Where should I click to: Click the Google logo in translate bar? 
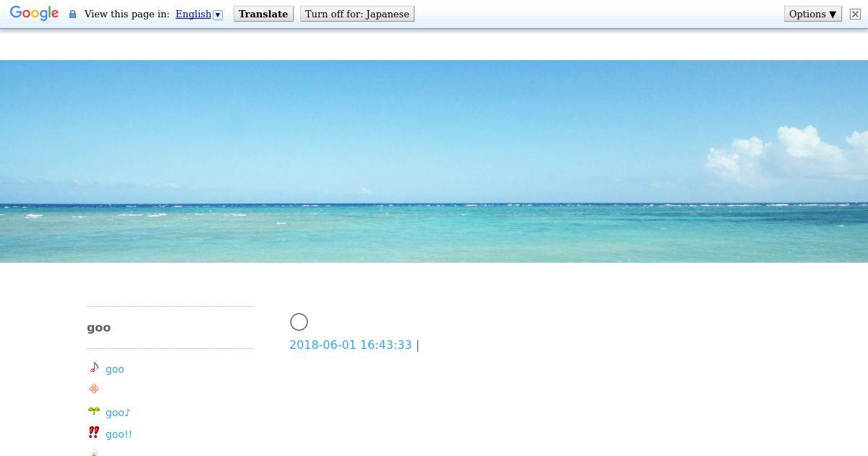click(34, 14)
